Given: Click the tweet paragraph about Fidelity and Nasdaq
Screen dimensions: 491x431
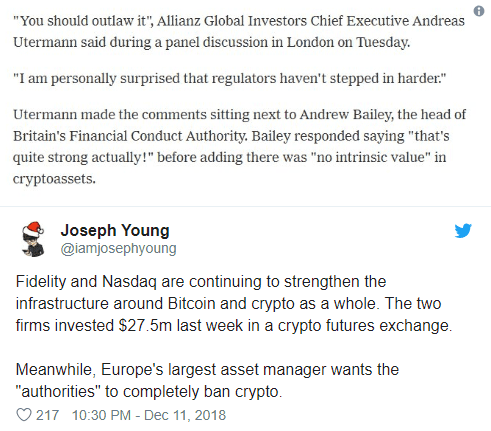Looking at the screenshot, I should 234,303.
